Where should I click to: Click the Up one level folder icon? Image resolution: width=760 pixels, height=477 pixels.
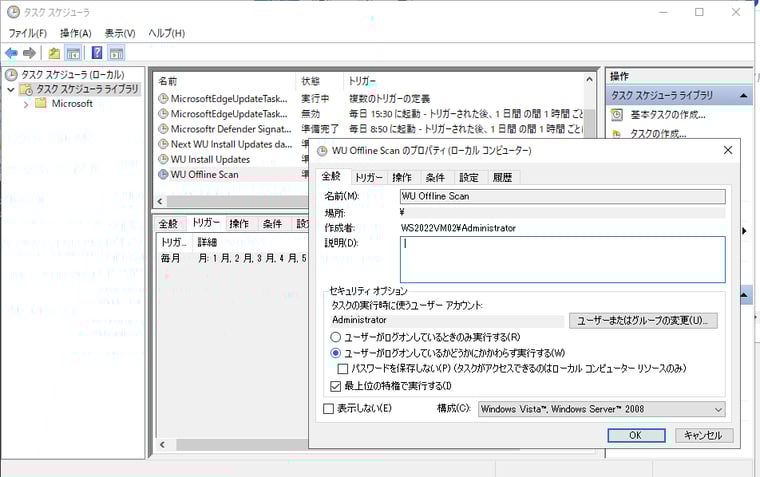(54, 53)
